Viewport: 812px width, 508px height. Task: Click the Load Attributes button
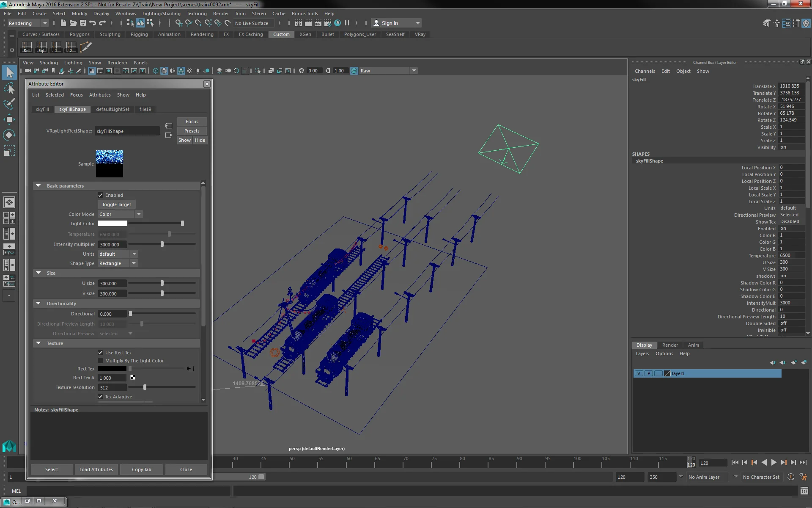(96, 469)
